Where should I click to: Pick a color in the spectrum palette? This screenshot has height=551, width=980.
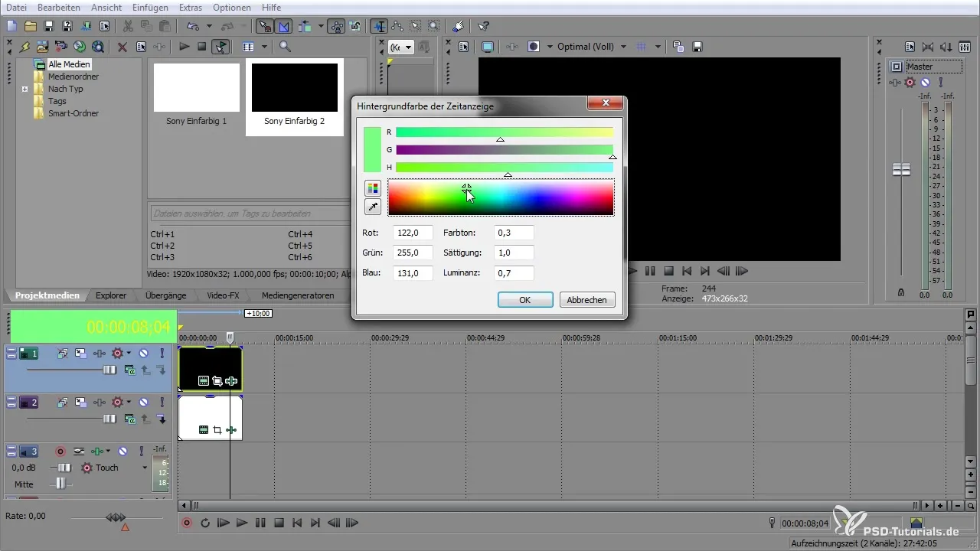(501, 197)
